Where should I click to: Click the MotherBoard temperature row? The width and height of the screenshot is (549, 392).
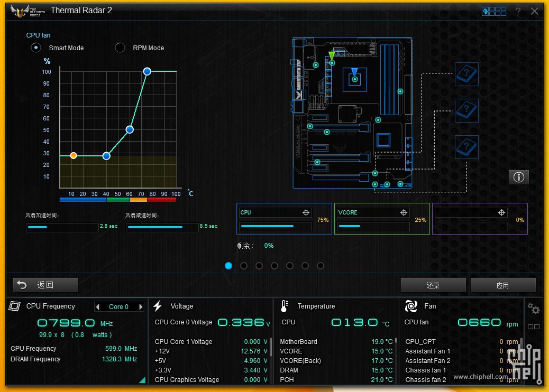pyautogui.click(x=336, y=342)
